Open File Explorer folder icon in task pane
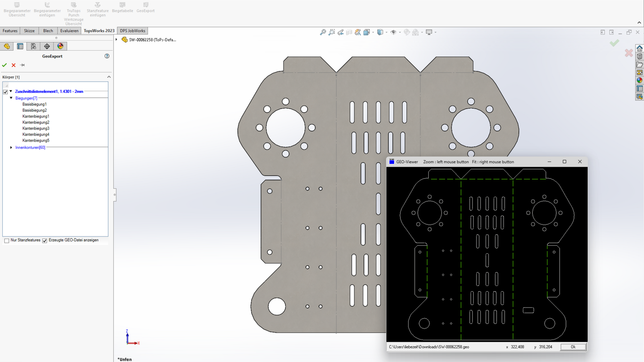The image size is (644, 362). [640, 64]
